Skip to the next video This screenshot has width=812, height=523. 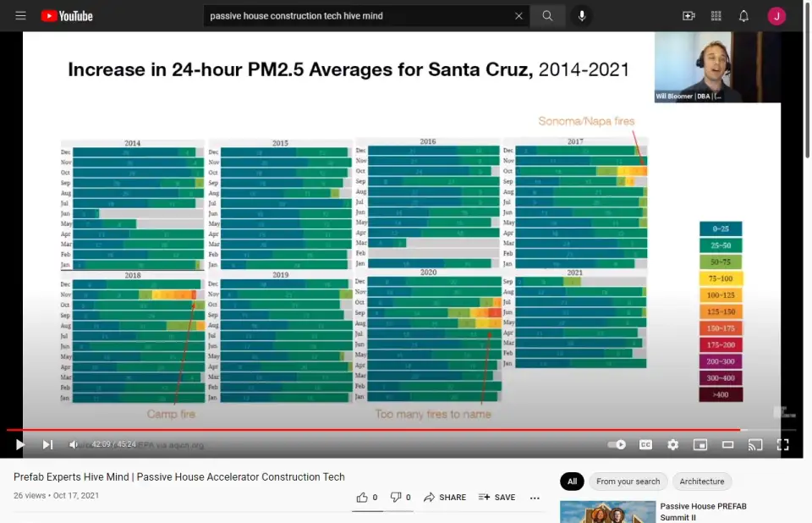(x=47, y=444)
